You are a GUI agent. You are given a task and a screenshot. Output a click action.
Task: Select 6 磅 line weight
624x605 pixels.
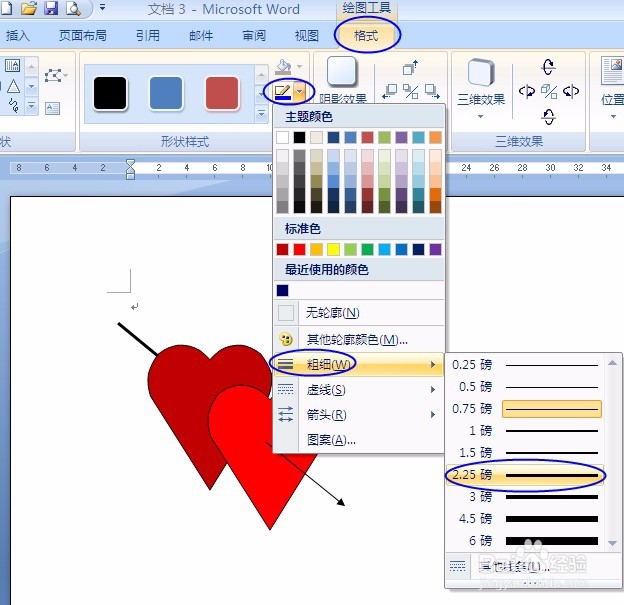[525, 541]
